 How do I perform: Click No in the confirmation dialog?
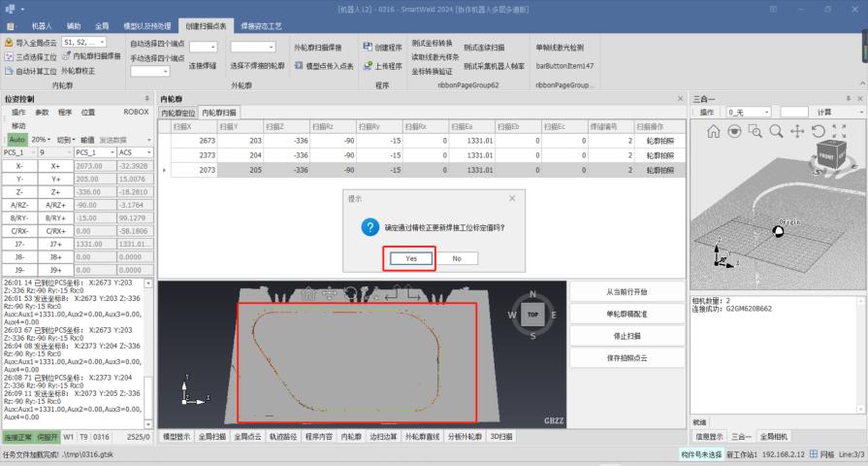pyautogui.click(x=456, y=258)
